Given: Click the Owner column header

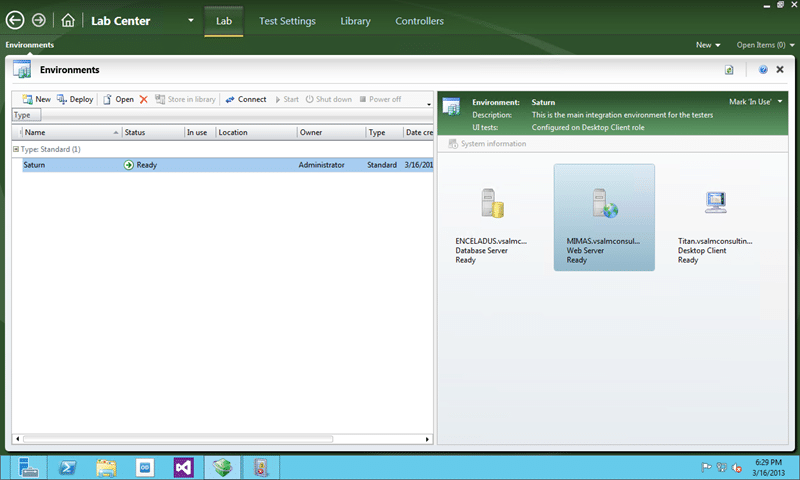Looking at the screenshot, I should tap(332, 132).
